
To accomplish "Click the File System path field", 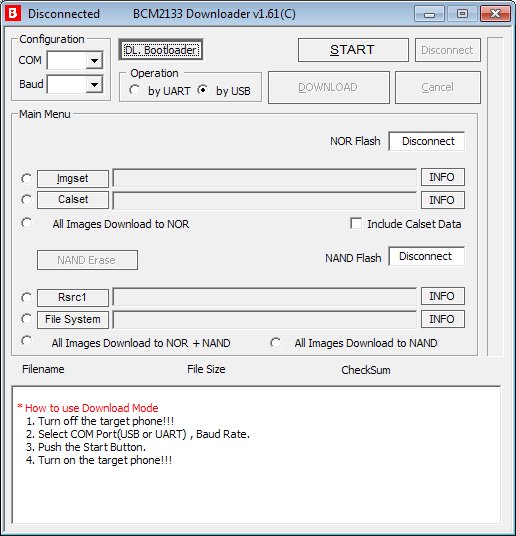I will coord(265,320).
